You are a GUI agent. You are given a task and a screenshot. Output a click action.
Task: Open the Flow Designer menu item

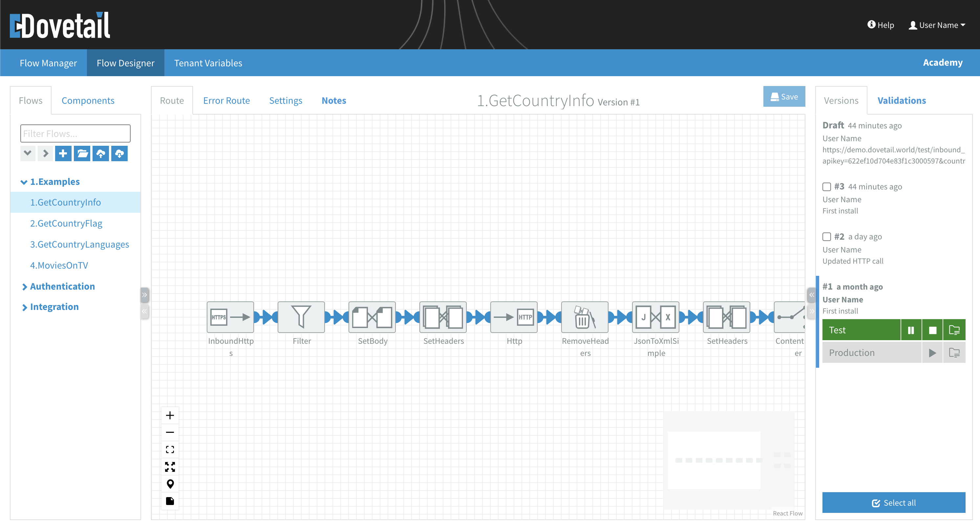pos(126,63)
